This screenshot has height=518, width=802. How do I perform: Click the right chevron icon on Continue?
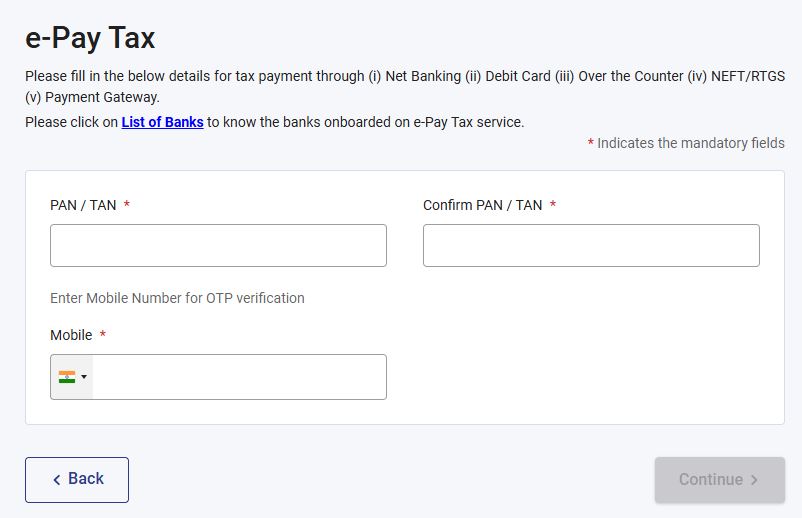[x=754, y=480]
